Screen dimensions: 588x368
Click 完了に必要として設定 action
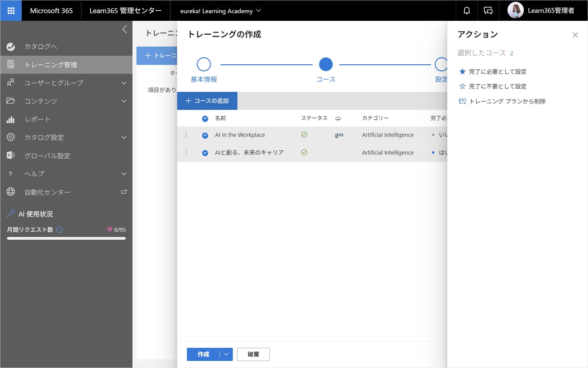tap(493, 72)
